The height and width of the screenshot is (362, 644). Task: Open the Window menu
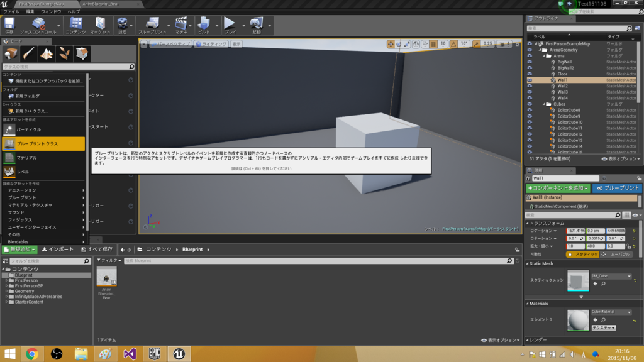[x=51, y=11]
